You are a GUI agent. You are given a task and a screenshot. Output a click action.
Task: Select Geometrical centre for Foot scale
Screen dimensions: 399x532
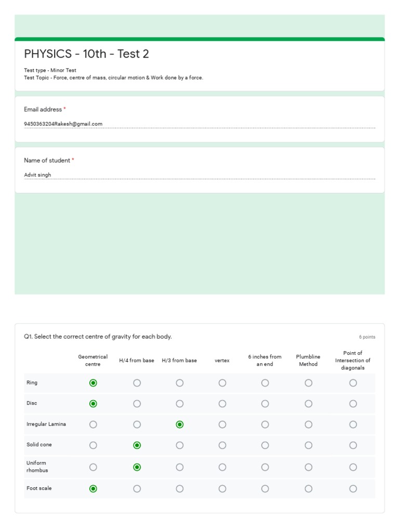point(93,488)
